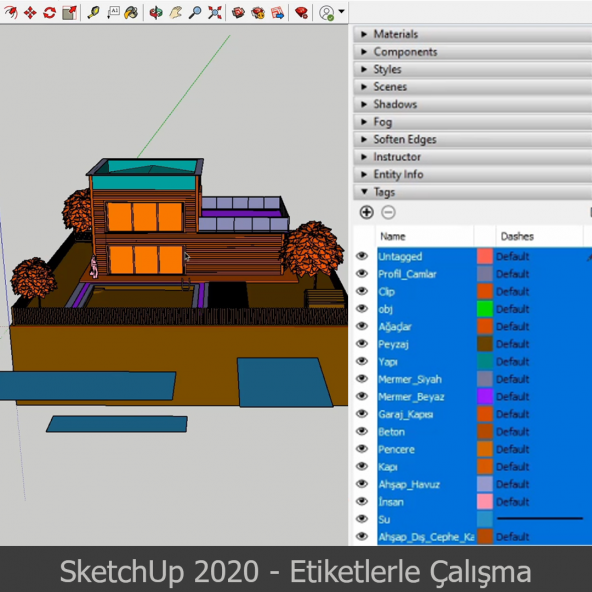Select the Ahşap_Havuz tag name
This screenshot has width=592, height=592.
(x=409, y=484)
